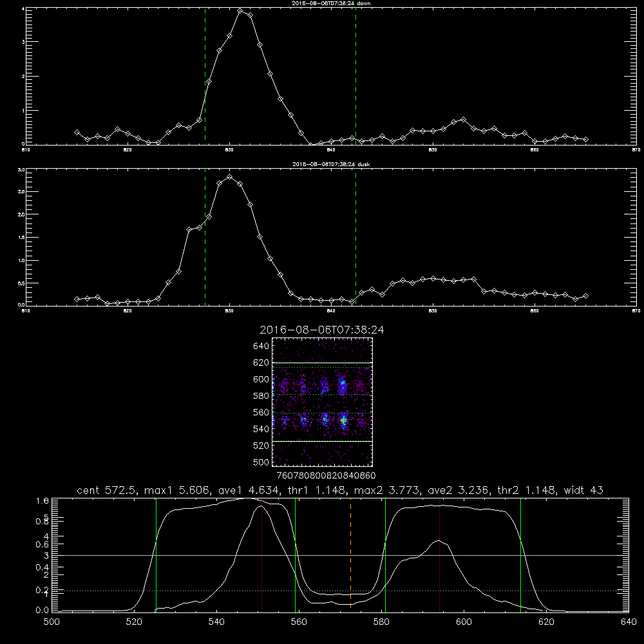Click bright green spot near 550 in heatmap
Screen dimensions: 644x644
[343, 421]
